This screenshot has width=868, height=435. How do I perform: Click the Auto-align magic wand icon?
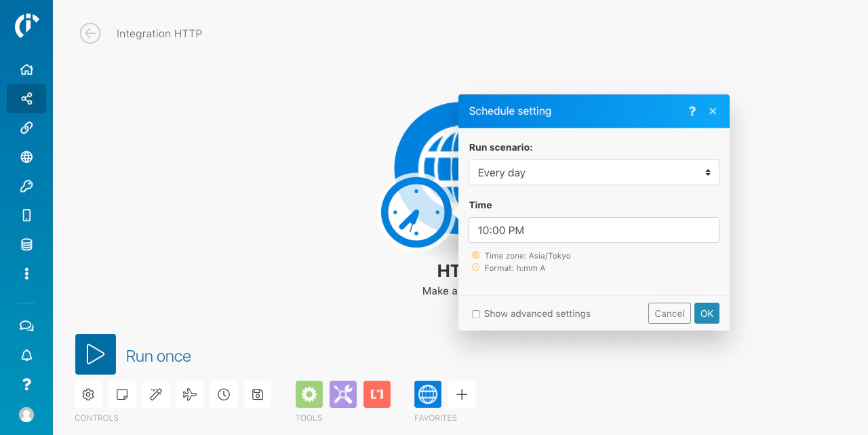point(156,394)
